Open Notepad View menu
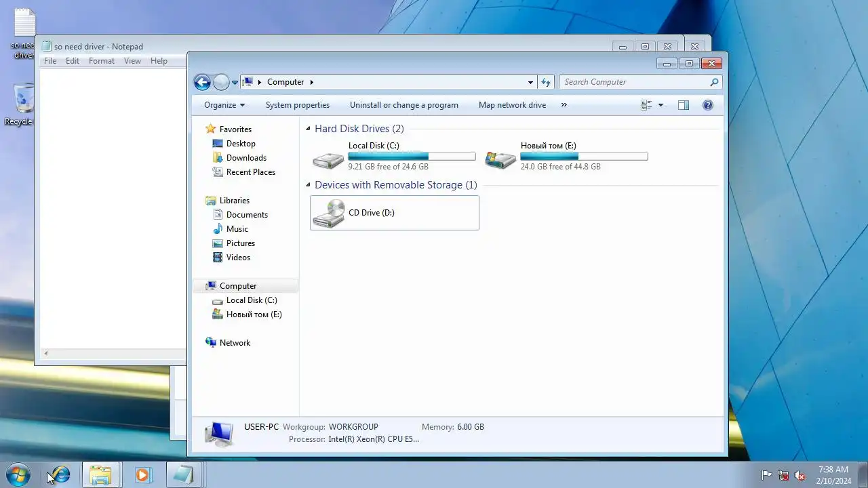Image resolution: width=868 pixels, height=488 pixels. (x=132, y=61)
